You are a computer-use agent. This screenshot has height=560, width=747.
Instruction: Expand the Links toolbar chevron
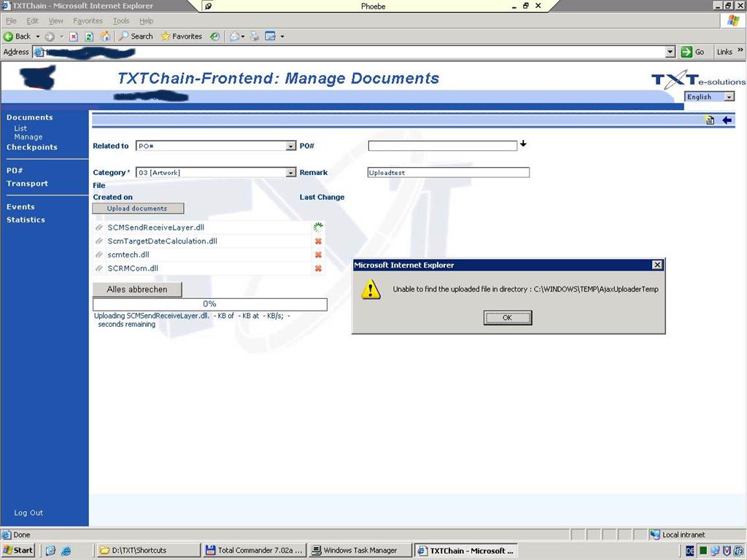(x=740, y=50)
